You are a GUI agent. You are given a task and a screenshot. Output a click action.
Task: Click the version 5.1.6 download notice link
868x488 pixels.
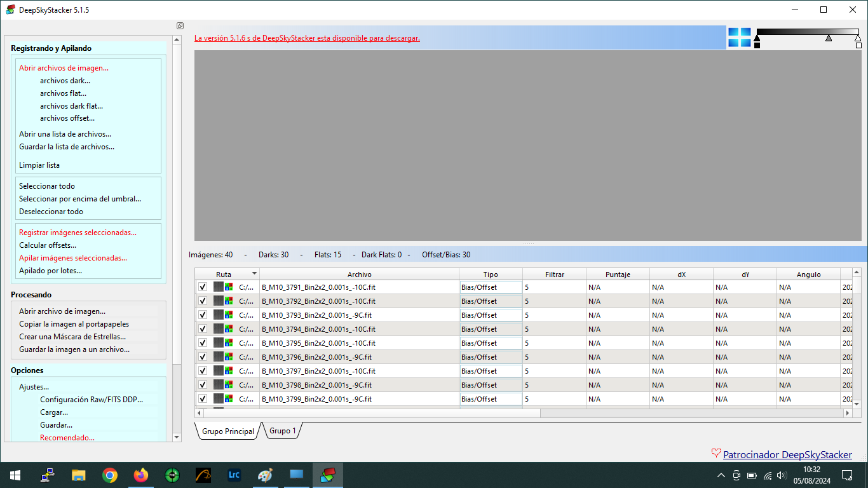click(307, 38)
